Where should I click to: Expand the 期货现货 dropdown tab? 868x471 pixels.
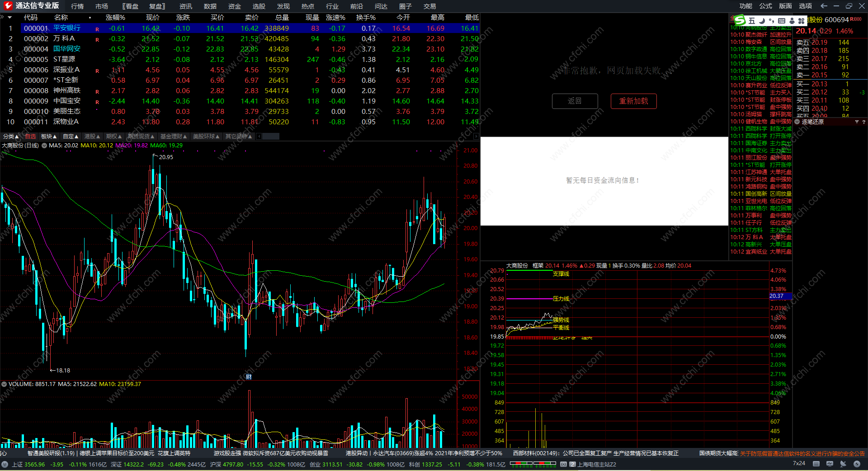pyautogui.click(x=141, y=137)
